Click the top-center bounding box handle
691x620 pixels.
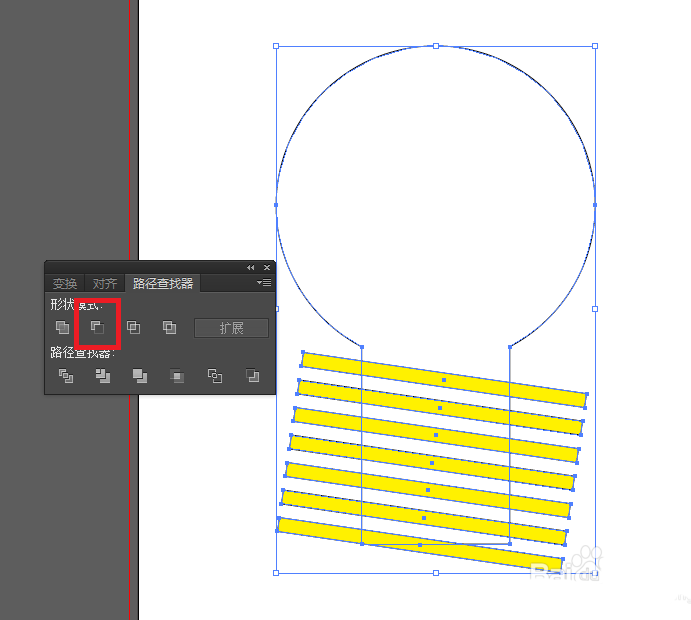[436, 46]
